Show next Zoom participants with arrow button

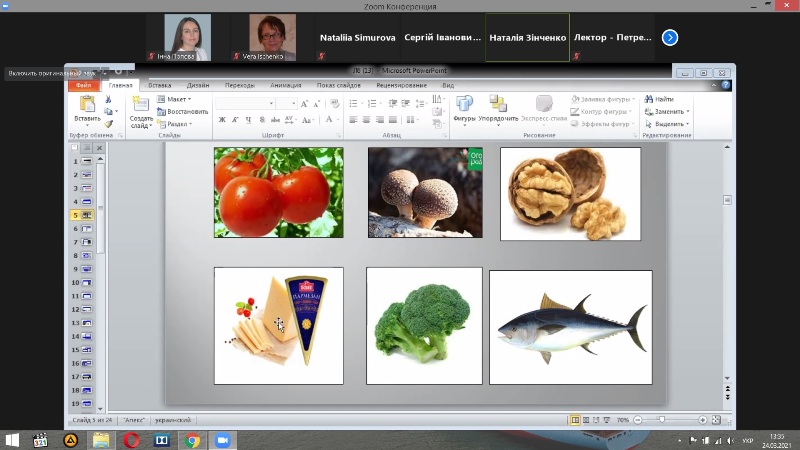(x=670, y=38)
